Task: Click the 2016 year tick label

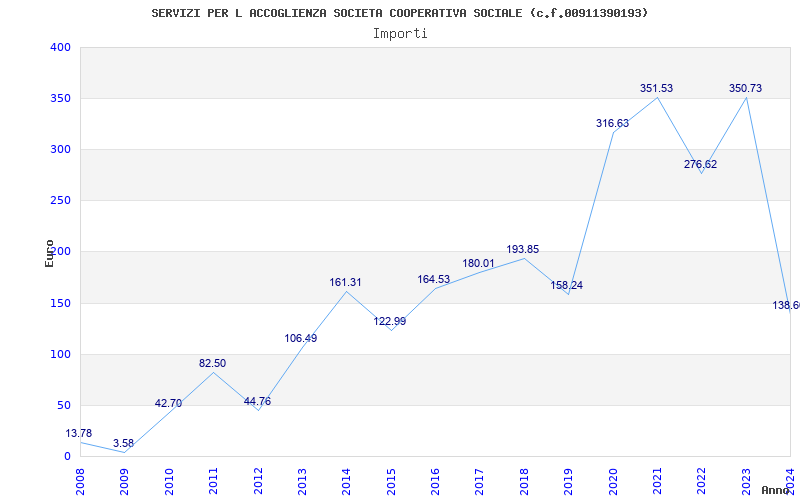Action: tap(435, 481)
